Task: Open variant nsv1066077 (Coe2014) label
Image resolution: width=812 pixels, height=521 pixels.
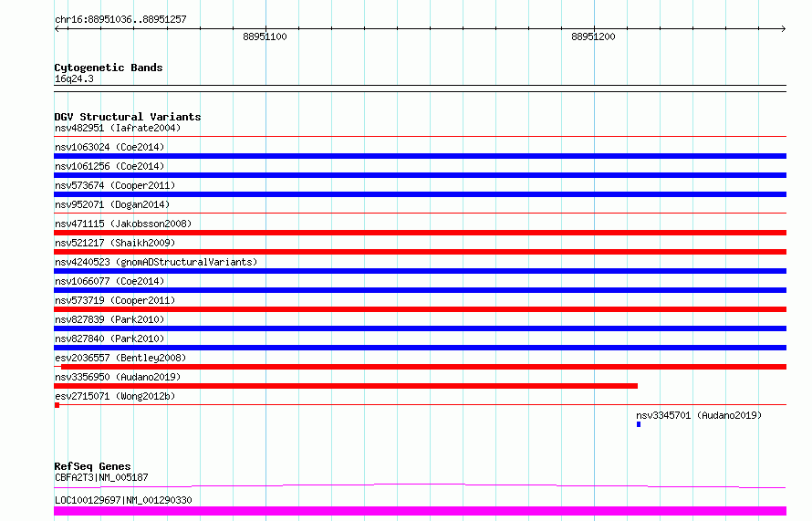Action: (x=109, y=281)
